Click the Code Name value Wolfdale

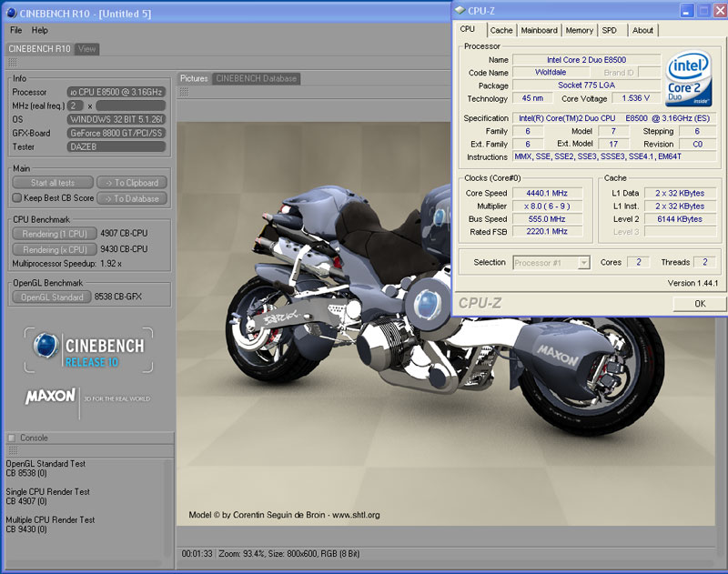pos(551,73)
